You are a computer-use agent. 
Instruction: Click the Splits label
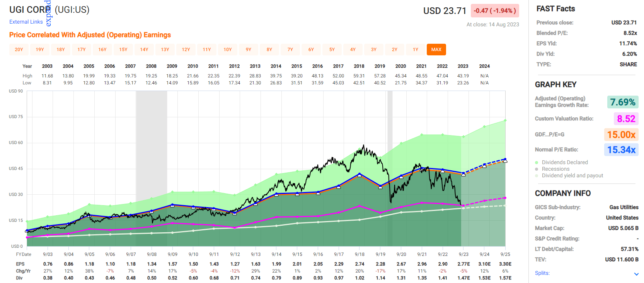pos(542,273)
